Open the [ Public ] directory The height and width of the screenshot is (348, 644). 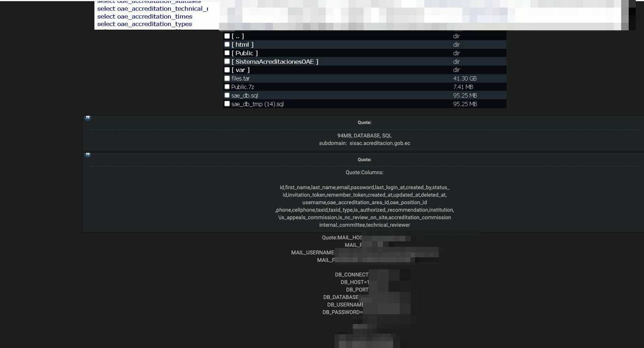(x=245, y=53)
